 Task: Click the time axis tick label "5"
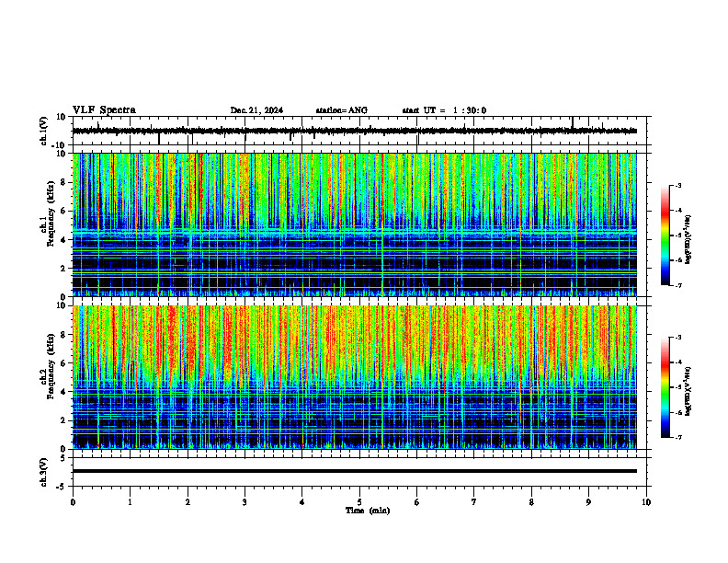click(359, 502)
